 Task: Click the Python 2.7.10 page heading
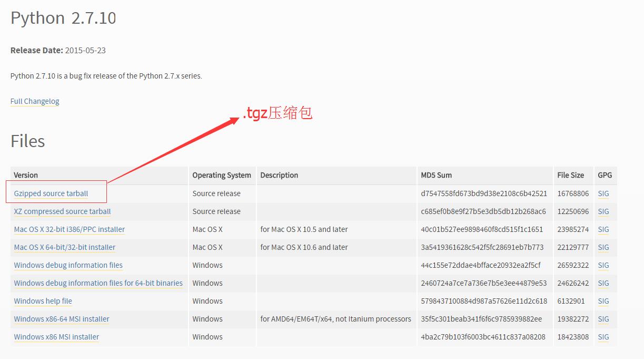tap(63, 17)
